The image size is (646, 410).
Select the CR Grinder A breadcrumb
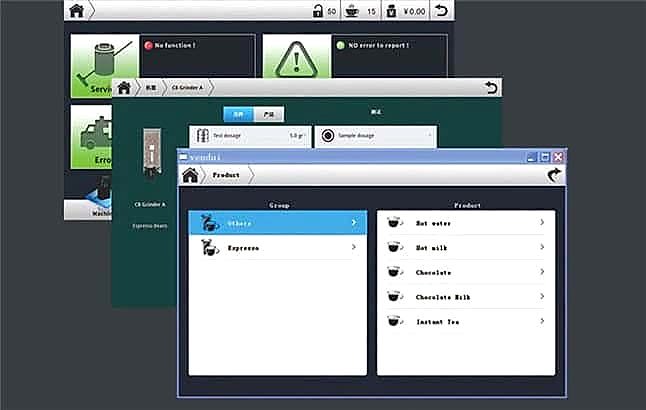click(187, 88)
